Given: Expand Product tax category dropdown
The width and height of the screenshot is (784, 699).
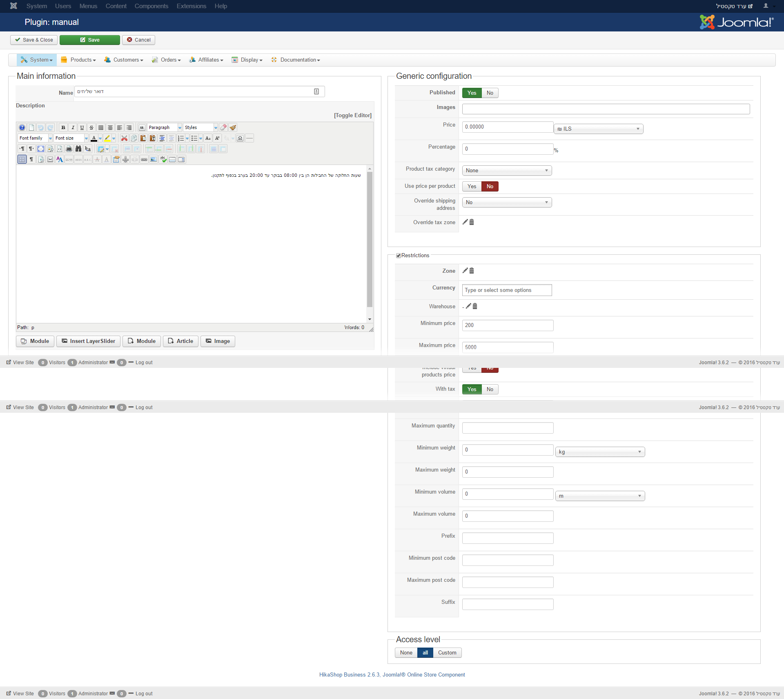Looking at the screenshot, I should coord(507,170).
